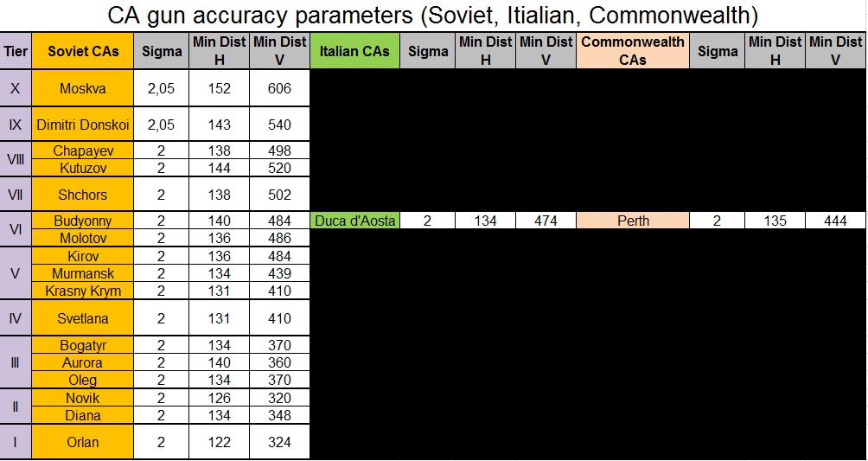Select Perth's 135 value

click(x=775, y=221)
